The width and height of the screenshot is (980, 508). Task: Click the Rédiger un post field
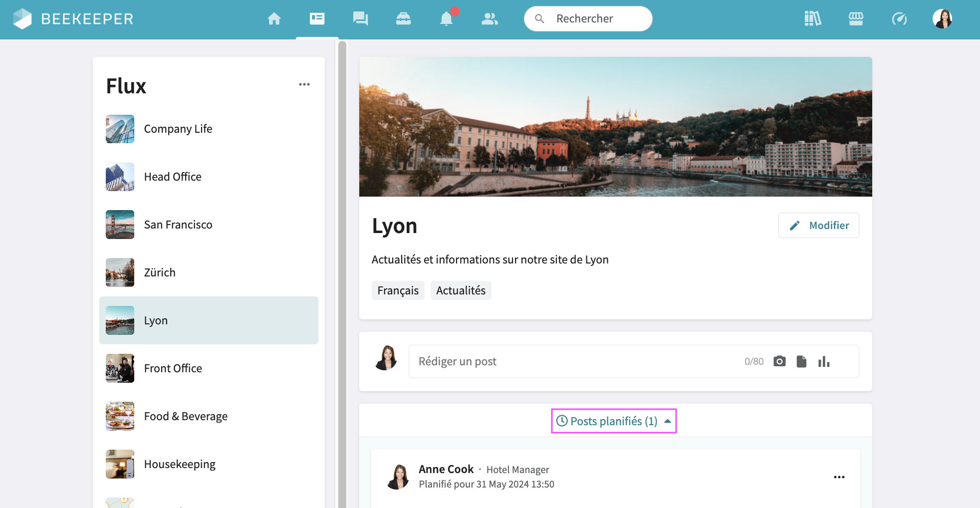click(634, 361)
